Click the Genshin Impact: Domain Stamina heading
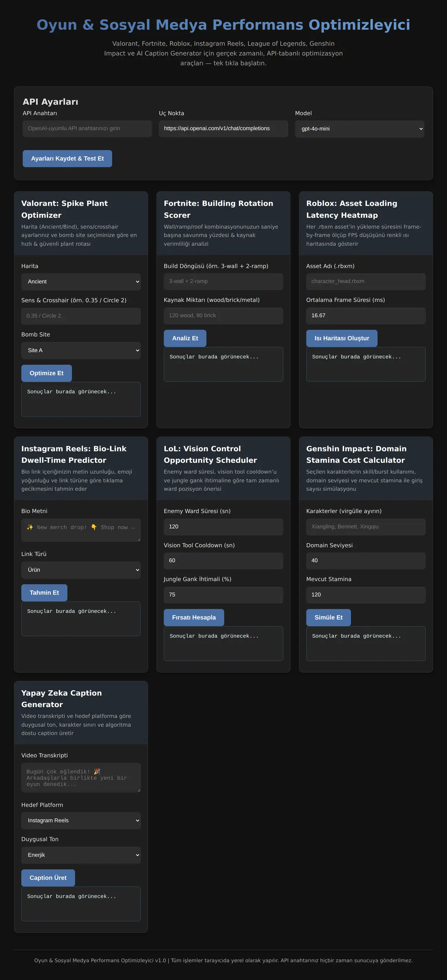The image size is (447, 980). pos(356,454)
